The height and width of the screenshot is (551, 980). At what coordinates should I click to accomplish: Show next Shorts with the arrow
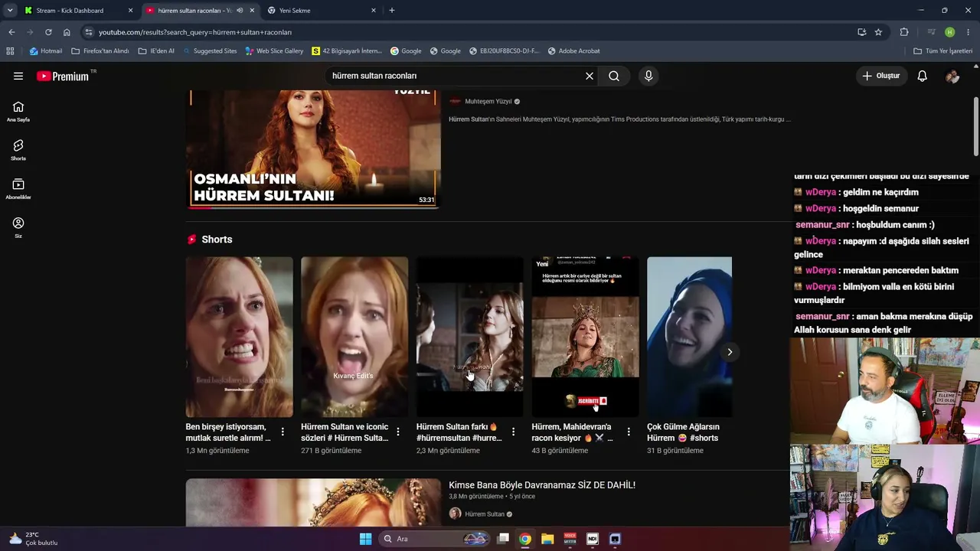[730, 352]
